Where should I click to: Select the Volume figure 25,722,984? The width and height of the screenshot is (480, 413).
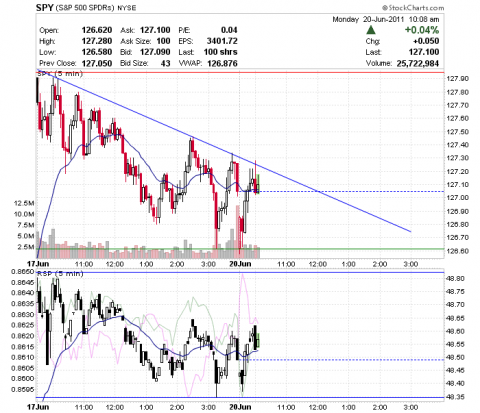(418, 63)
